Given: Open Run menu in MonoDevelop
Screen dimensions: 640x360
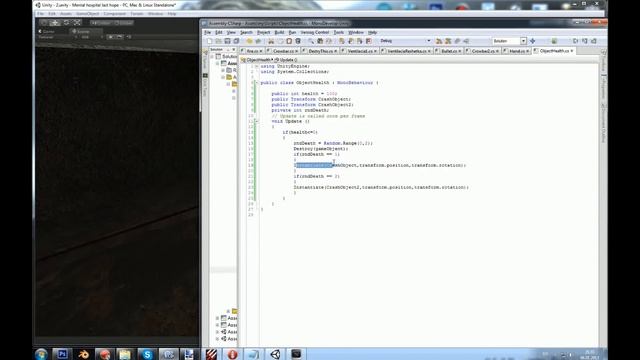Looking at the screenshot, I should [292, 32].
